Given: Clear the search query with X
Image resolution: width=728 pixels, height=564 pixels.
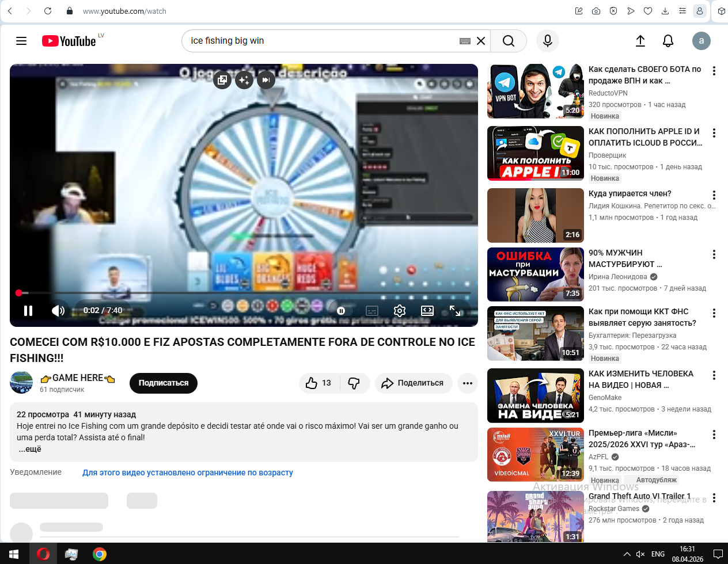Looking at the screenshot, I should [481, 41].
